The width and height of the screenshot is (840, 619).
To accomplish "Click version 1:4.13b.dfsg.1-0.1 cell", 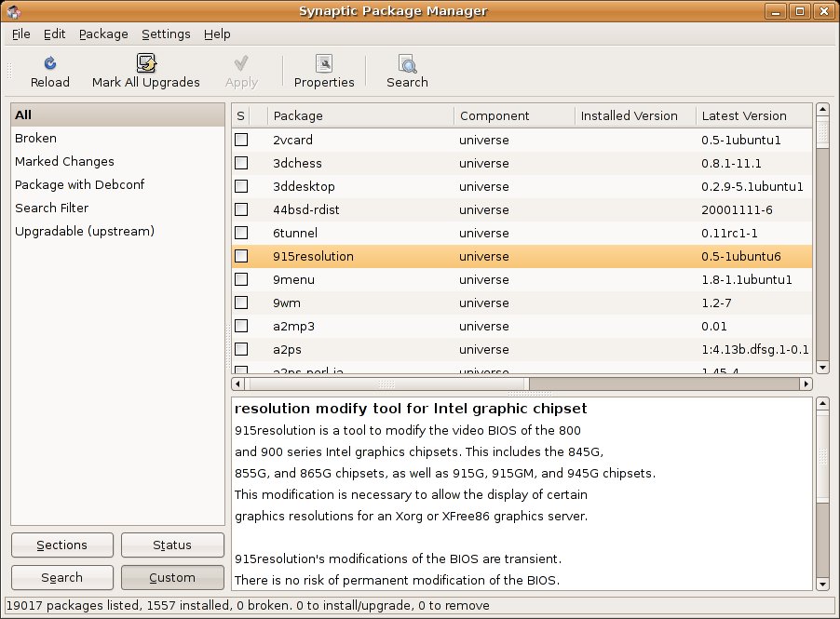I will (754, 350).
